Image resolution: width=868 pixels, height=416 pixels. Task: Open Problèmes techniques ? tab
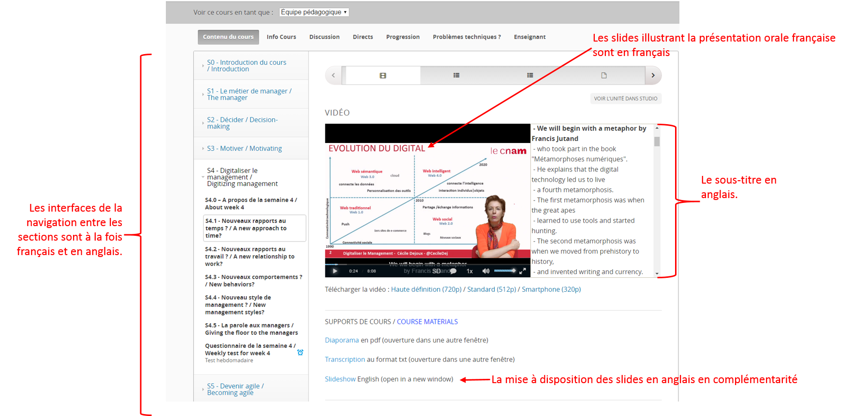(x=467, y=37)
